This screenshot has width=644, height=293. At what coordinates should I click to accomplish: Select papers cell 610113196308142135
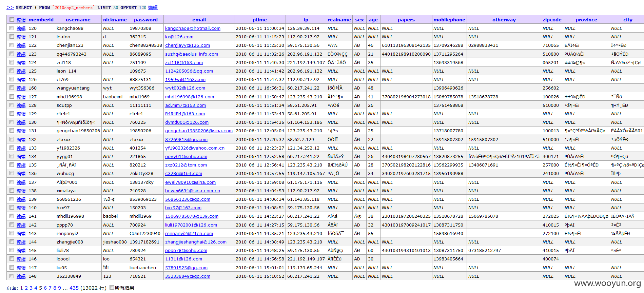(406, 45)
